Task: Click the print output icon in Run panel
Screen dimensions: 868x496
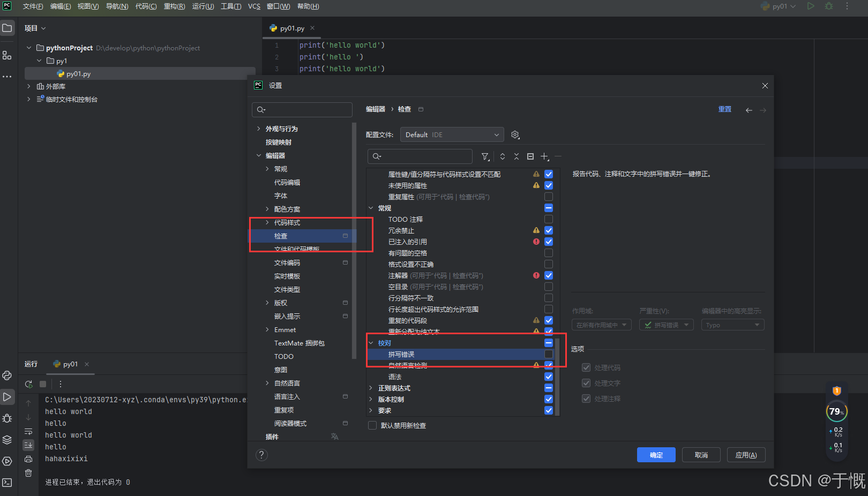Action: click(x=28, y=459)
